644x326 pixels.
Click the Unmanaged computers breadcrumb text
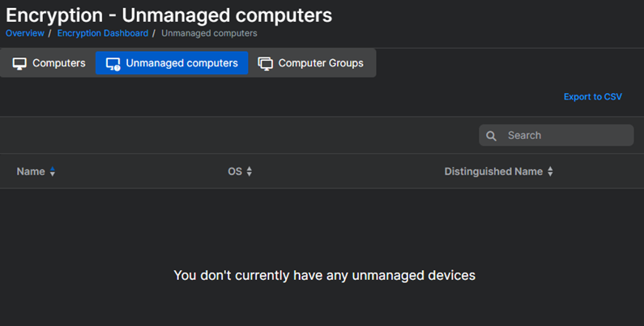coord(209,33)
